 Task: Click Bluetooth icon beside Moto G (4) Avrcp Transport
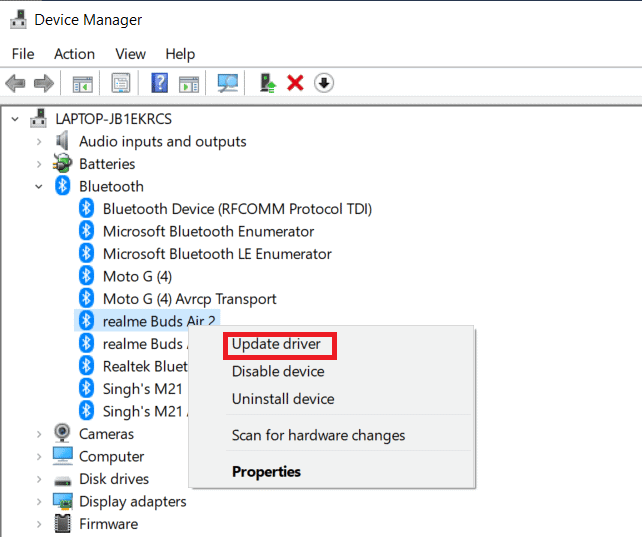point(86,298)
